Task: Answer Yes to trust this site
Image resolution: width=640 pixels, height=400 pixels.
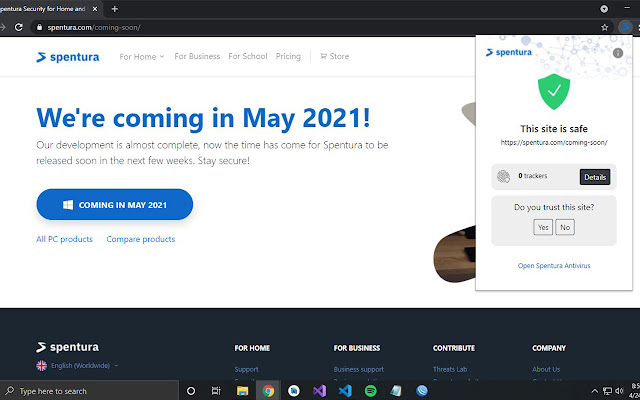Action: [543, 227]
